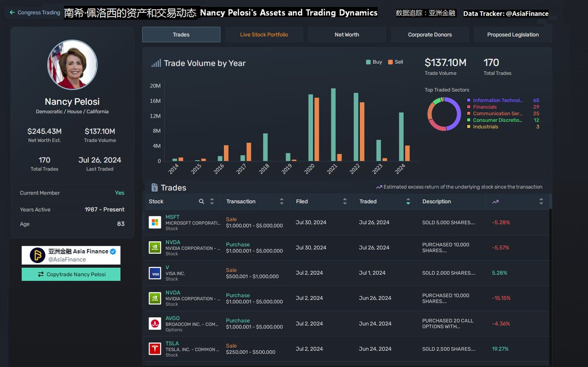Click the NVIDIA logo in Jul 26 row
The image size is (588, 367).
pos(155,248)
